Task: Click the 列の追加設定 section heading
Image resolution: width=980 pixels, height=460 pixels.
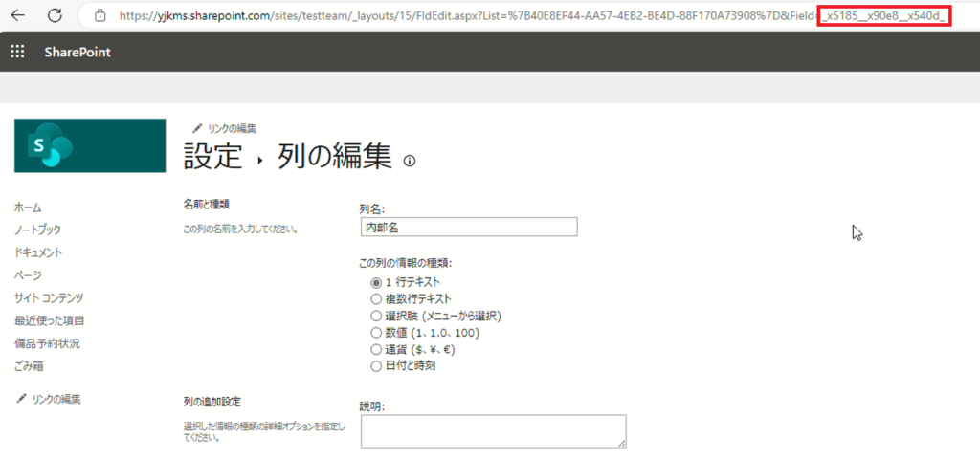Action: pyautogui.click(x=212, y=401)
